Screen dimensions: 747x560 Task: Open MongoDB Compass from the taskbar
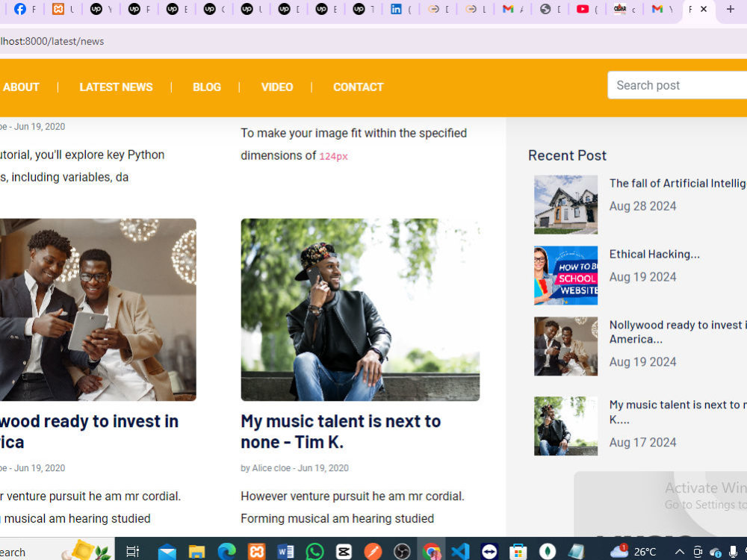(548, 552)
